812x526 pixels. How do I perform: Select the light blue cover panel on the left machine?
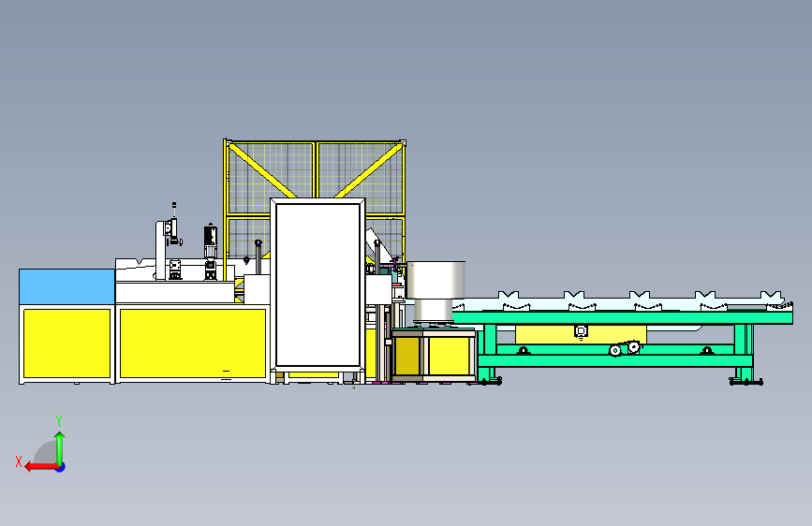point(66,286)
